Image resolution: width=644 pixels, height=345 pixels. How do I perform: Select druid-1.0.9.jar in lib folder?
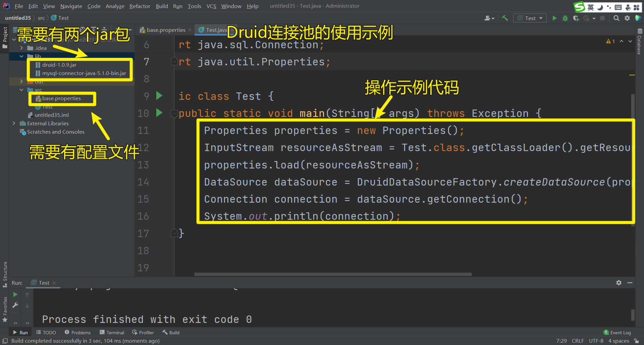pyautogui.click(x=59, y=65)
